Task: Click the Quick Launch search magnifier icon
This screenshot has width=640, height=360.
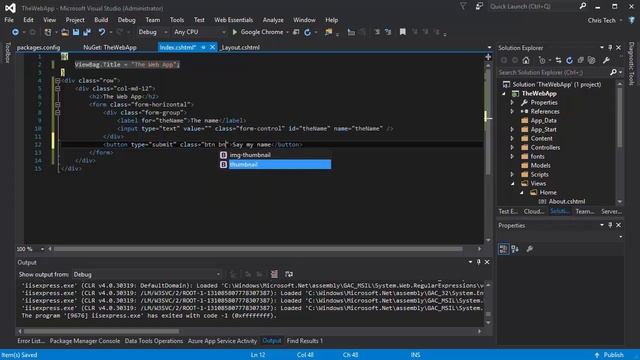Action: tap(583, 6)
